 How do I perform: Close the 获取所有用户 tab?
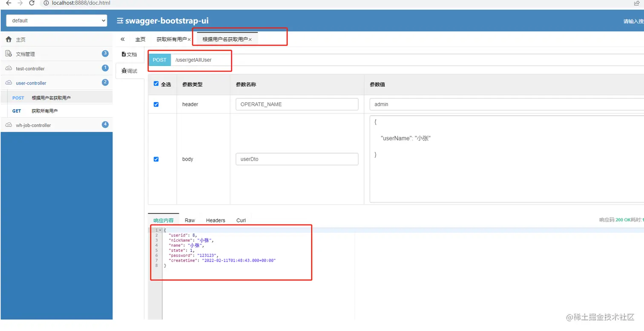(x=189, y=40)
